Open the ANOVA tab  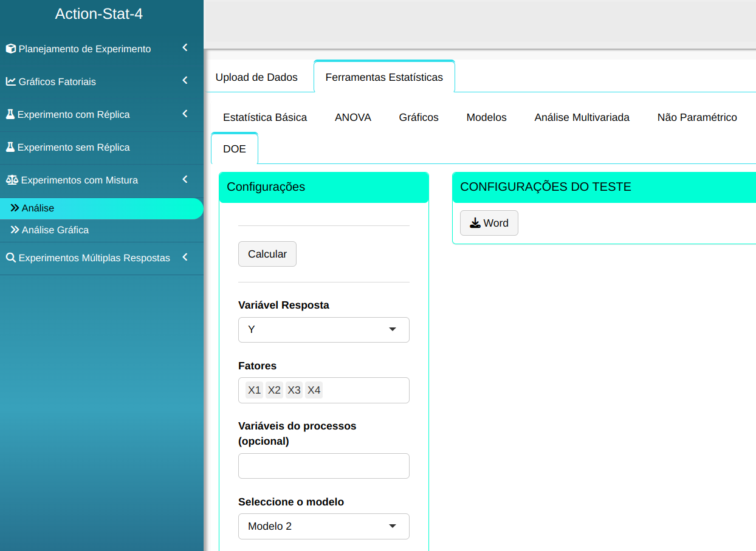352,117
